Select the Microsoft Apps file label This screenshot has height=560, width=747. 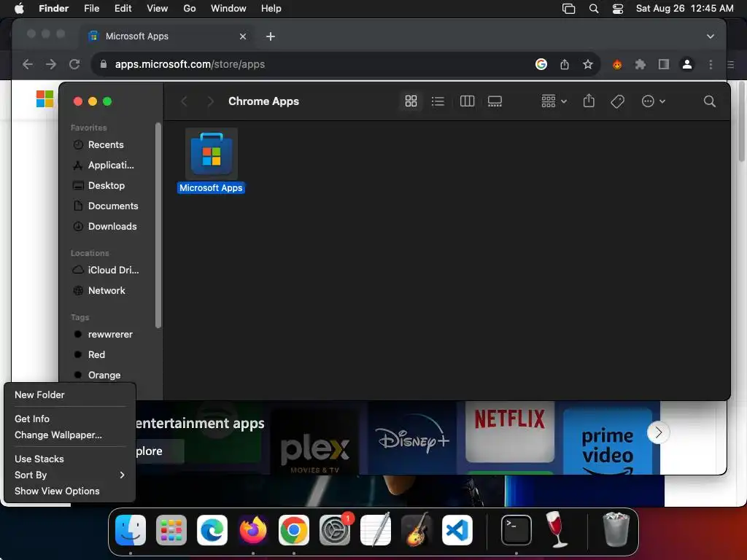[x=211, y=188]
